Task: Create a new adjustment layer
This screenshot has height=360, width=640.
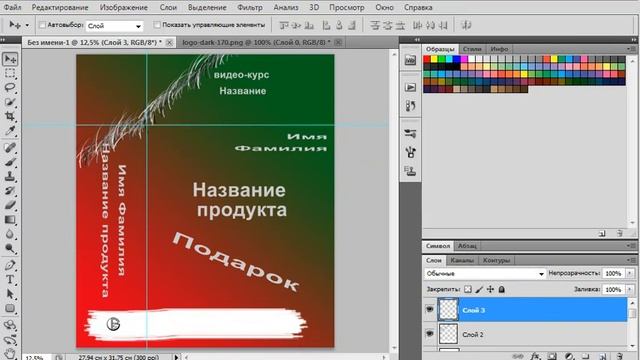Action: point(569,356)
